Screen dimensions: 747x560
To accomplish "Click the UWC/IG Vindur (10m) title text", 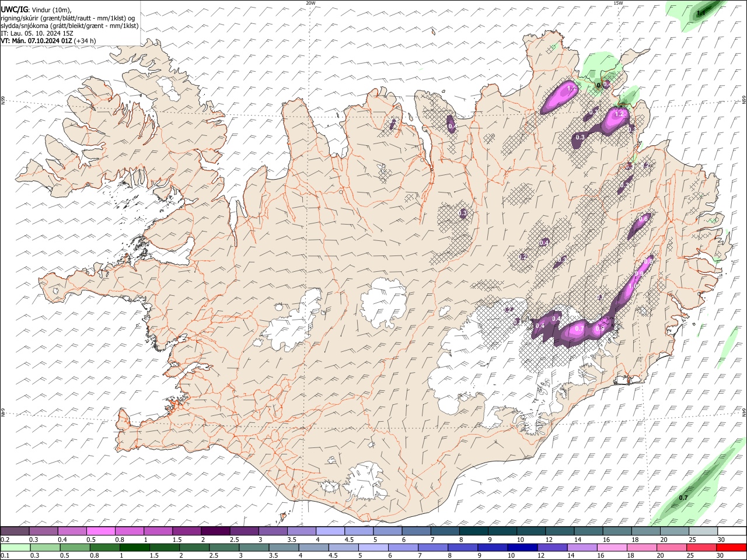I will point(36,10).
